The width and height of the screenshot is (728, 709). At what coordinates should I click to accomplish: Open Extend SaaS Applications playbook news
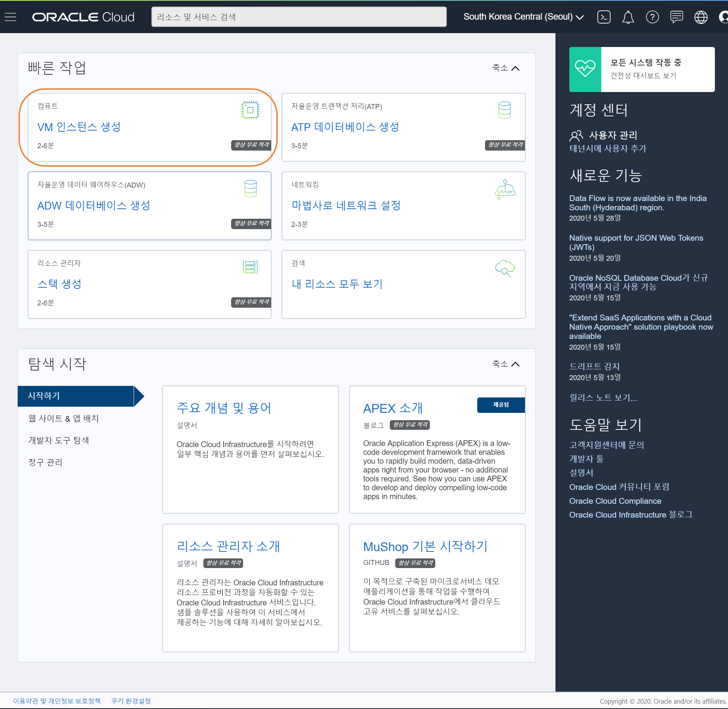point(641,327)
